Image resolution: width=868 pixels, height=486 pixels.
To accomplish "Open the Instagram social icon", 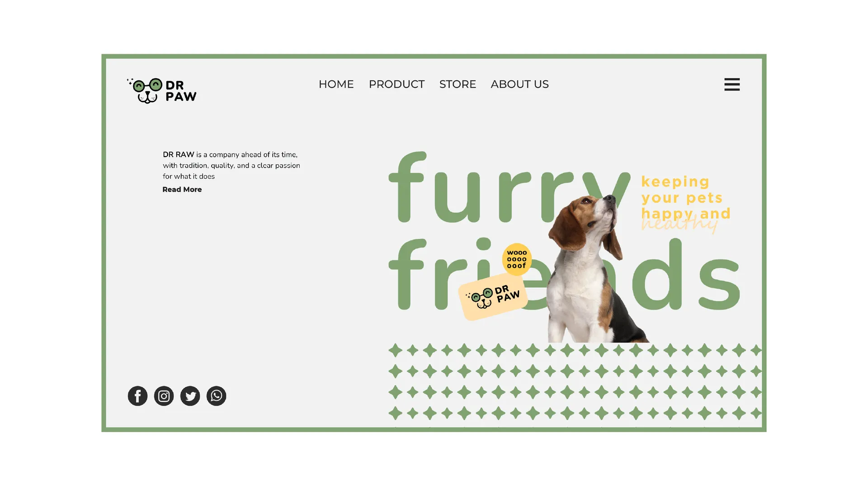I will (x=164, y=396).
